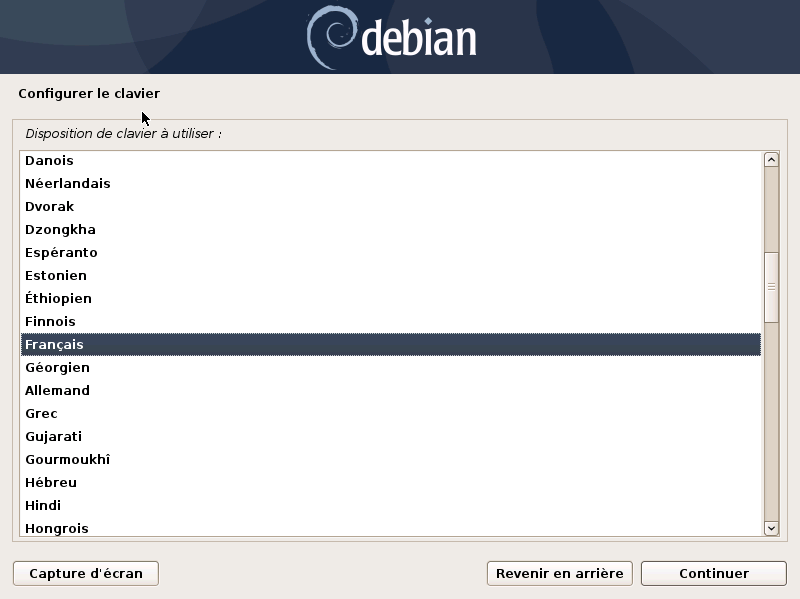The image size is (800, 599).
Task: Pick Finnois from the list
Action: [391, 321]
